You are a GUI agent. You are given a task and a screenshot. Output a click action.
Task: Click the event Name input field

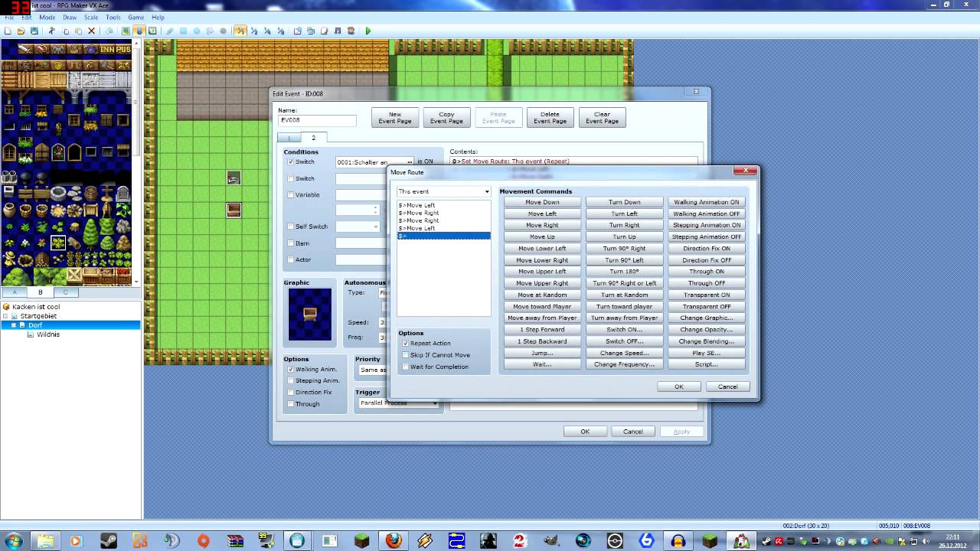coord(317,120)
